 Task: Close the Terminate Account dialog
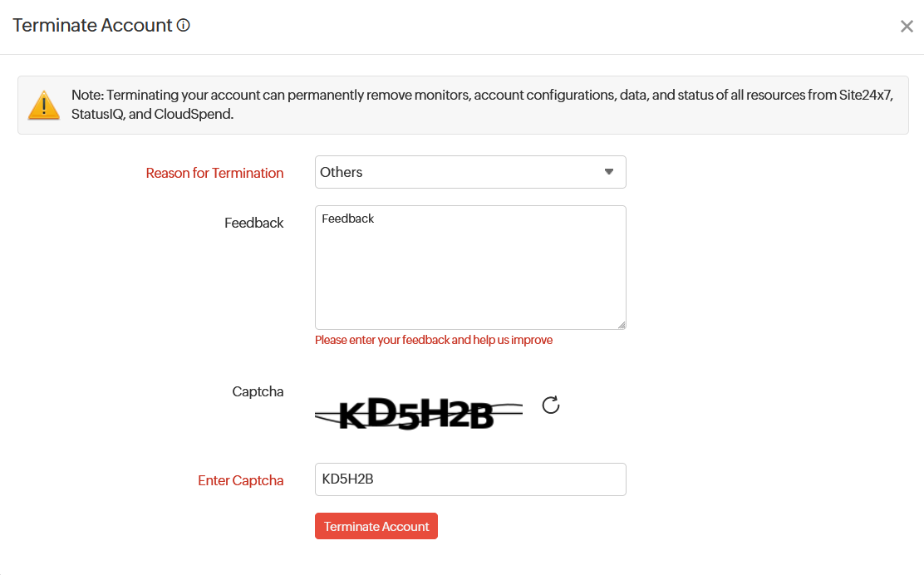tap(907, 27)
